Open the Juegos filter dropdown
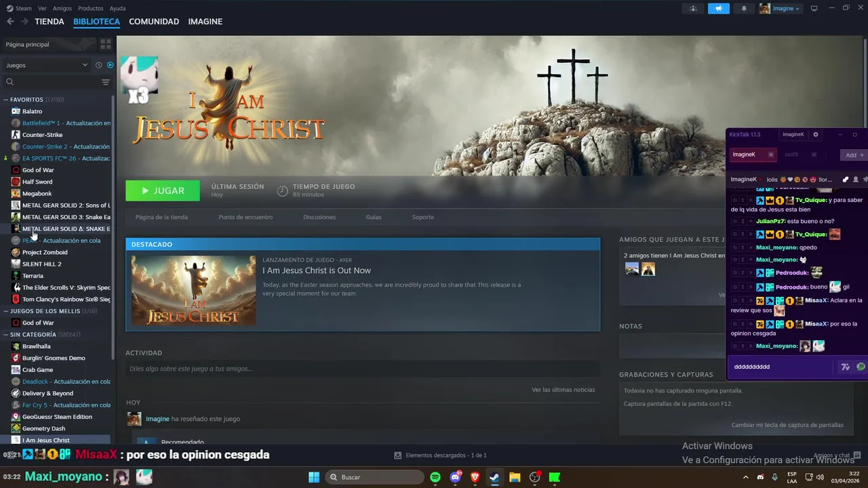This screenshot has height=488, width=868. [x=46, y=65]
